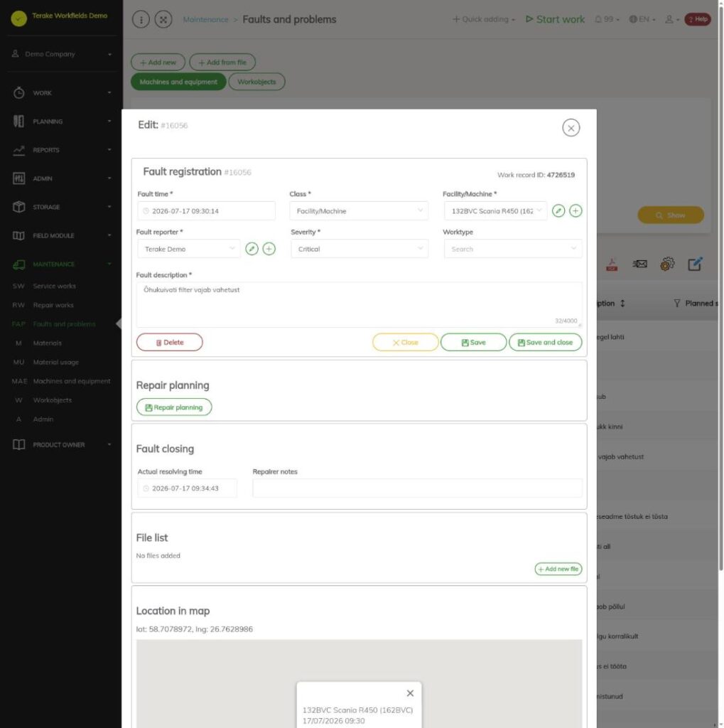The width and height of the screenshot is (724, 728).
Task: Filter the Planned column
Action: [x=677, y=303]
